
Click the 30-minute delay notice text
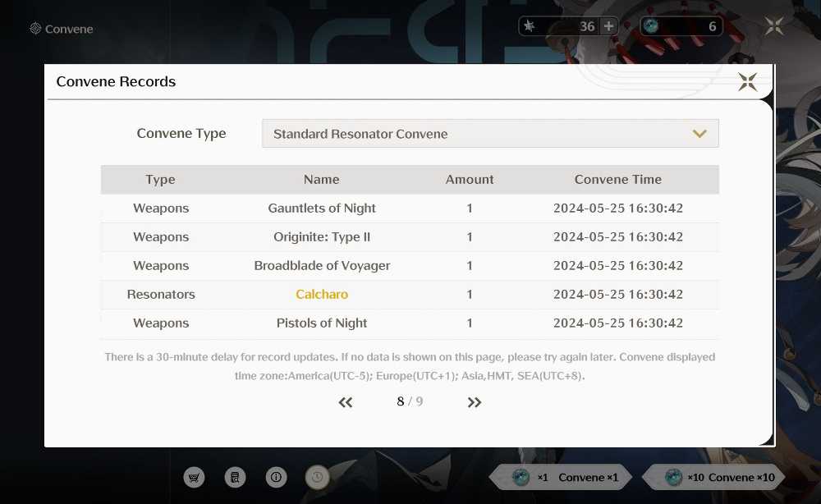[410, 366]
